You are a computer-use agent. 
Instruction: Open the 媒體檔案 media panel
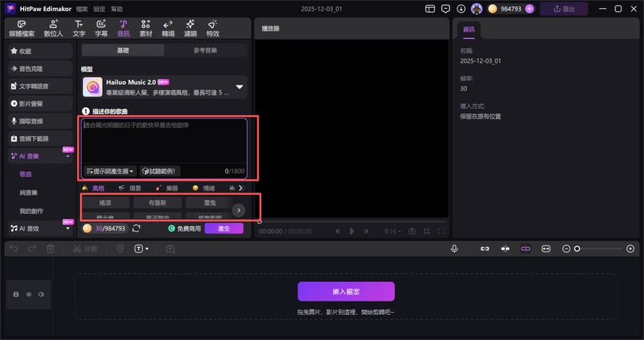22,29
